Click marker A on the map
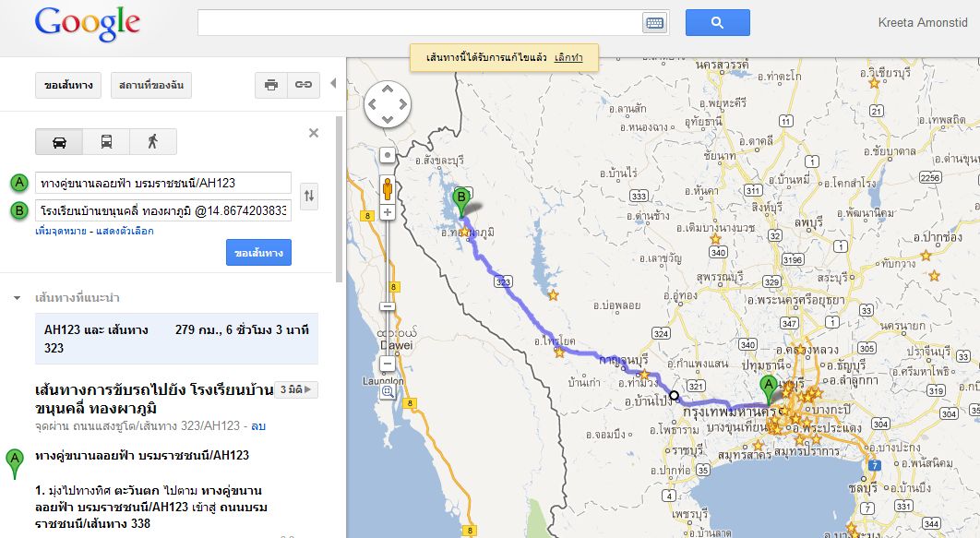The width and height of the screenshot is (980, 538). coord(768,389)
